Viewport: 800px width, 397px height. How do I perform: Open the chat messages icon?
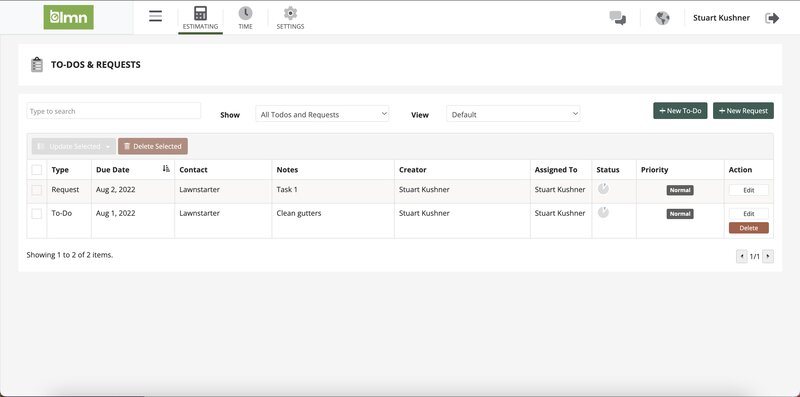pos(618,18)
